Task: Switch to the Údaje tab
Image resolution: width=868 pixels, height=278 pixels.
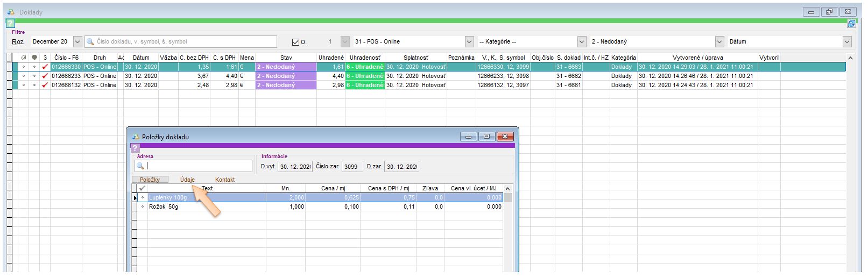Action: pos(187,180)
